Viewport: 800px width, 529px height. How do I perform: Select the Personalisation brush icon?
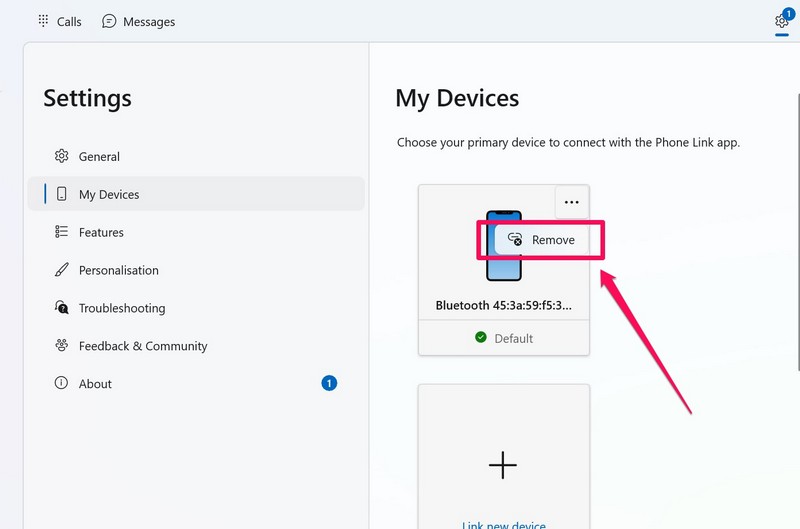62,270
